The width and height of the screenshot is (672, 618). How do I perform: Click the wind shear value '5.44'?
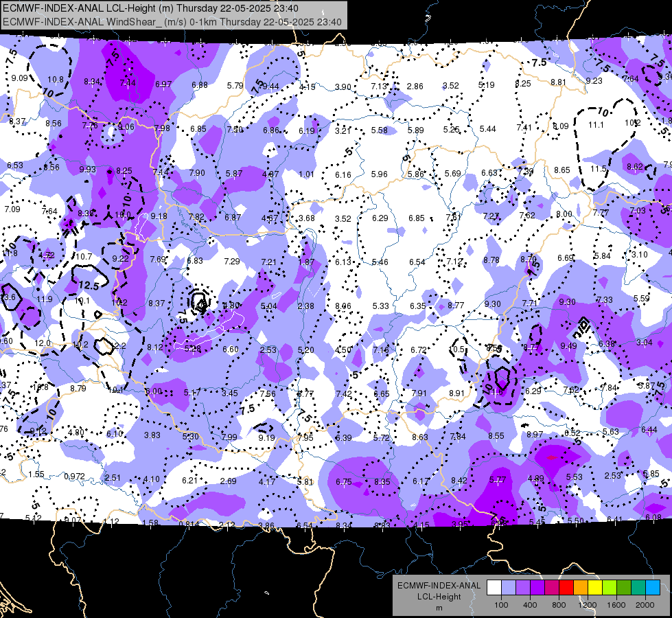[x=488, y=128]
